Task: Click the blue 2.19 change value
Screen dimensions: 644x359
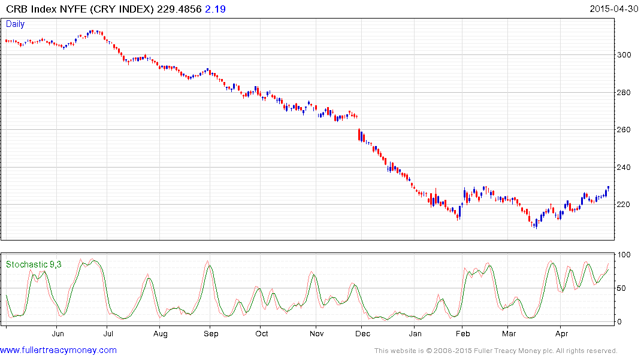Action: point(215,9)
